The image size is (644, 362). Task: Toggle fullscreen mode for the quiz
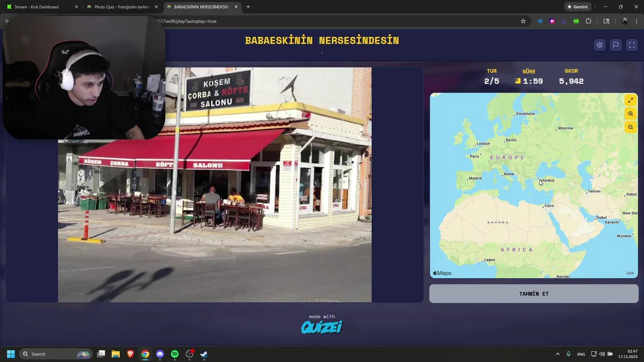(x=632, y=45)
